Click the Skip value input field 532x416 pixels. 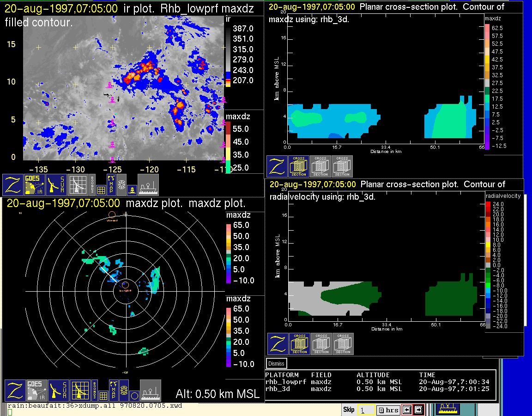click(x=366, y=410)
